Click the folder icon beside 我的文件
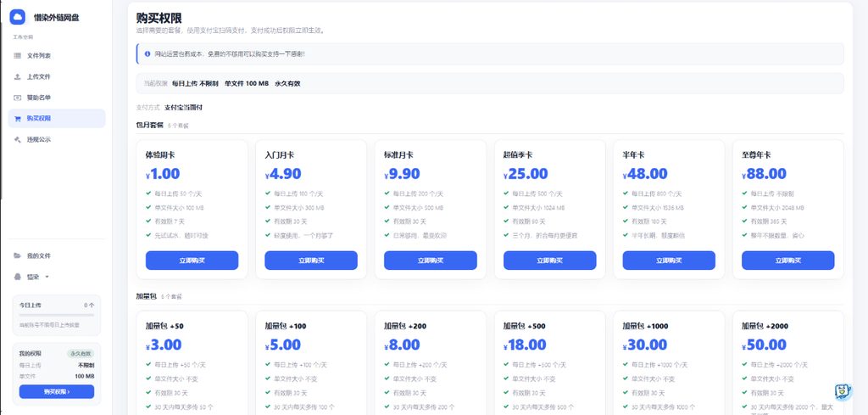 [17, 256]
